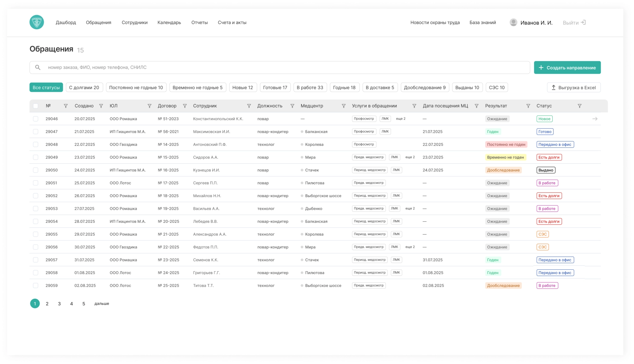
Task: Select checkbox for order 29057
Action: coord(36,260)
